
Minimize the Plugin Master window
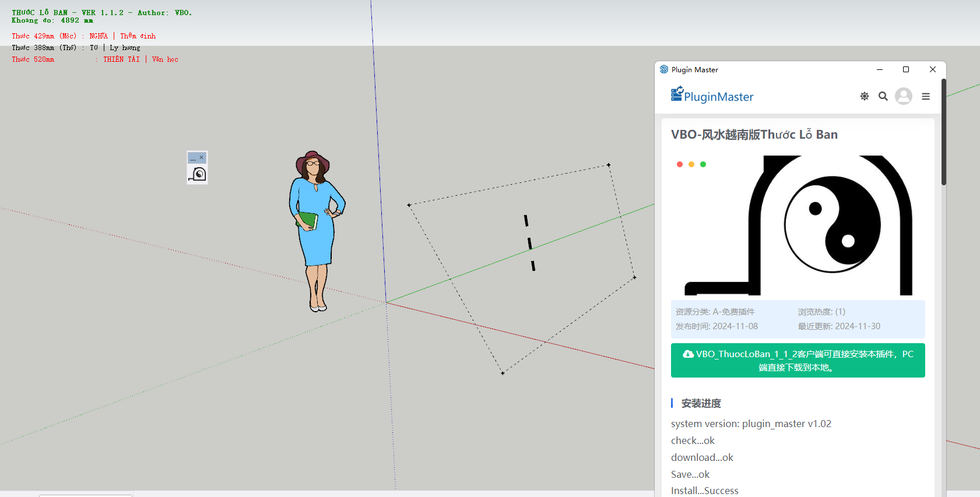pos(879,69)
